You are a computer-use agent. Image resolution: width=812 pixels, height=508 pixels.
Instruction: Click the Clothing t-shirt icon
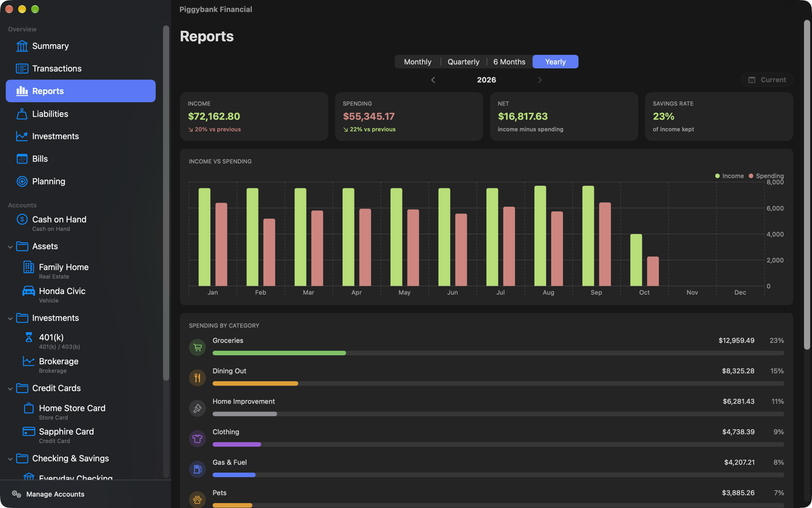[197, 439]
